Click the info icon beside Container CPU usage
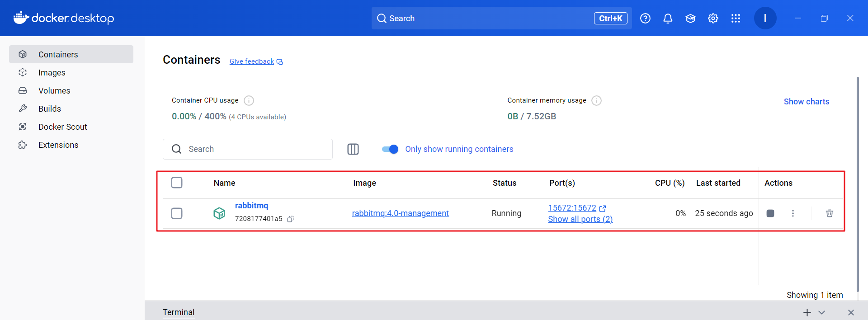868x320 pixels. point(249,100)
